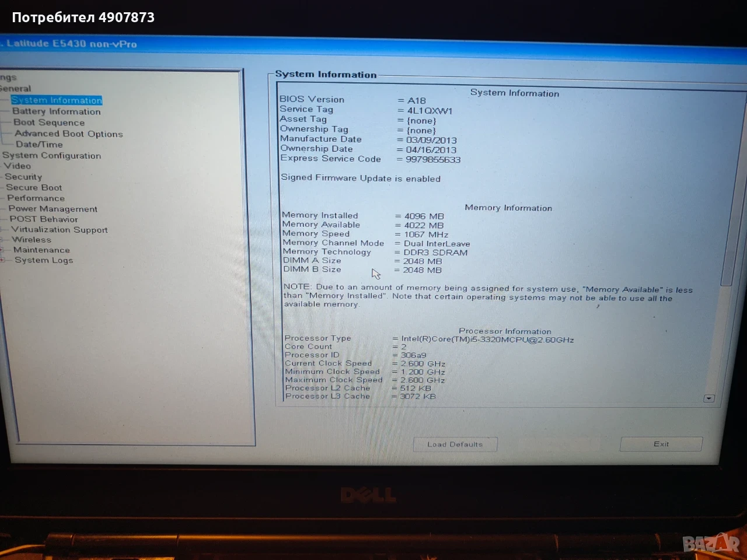
Task: Open the Performance category
Action: [36, 198]
